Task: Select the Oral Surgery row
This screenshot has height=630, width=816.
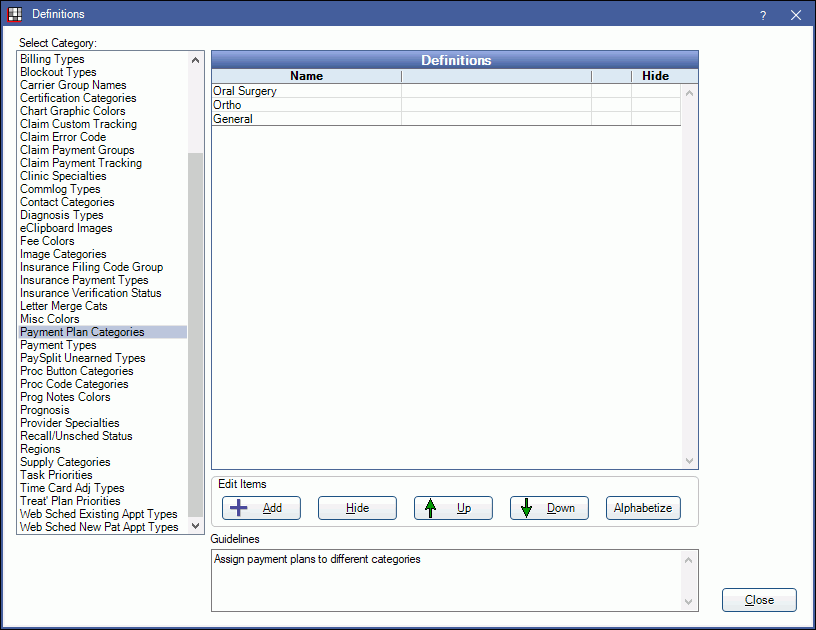Action: pos(446,91)
